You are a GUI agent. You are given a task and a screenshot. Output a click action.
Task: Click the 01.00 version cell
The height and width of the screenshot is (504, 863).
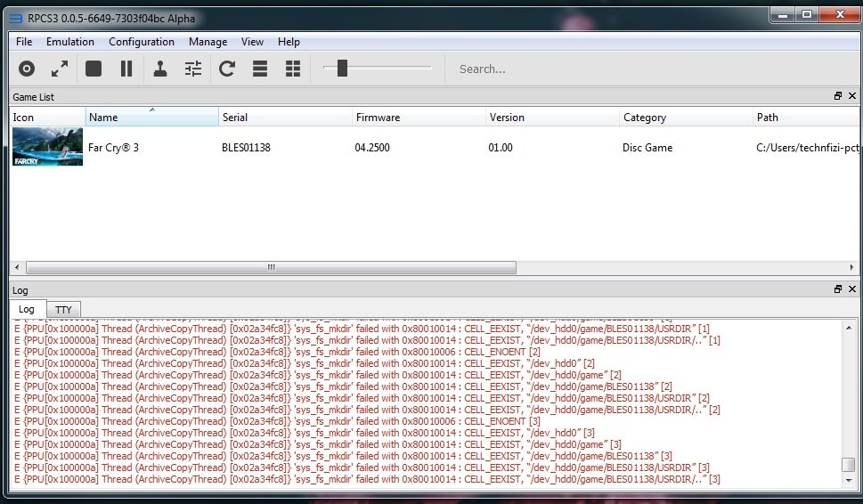[x=501, y=148]
